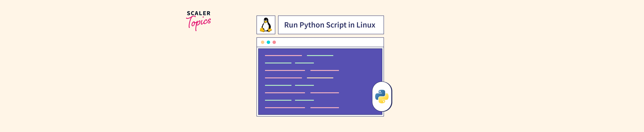Click the yellow dot in the window title bar

(x=263, y=42)
